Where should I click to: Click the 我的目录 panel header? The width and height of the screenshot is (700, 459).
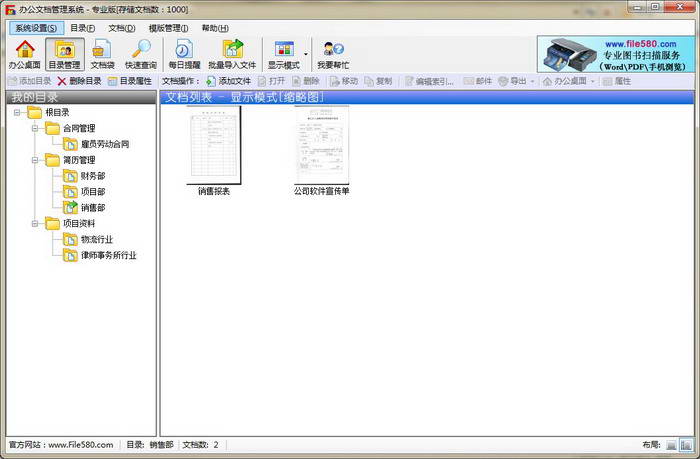click(x=81, y=97)
